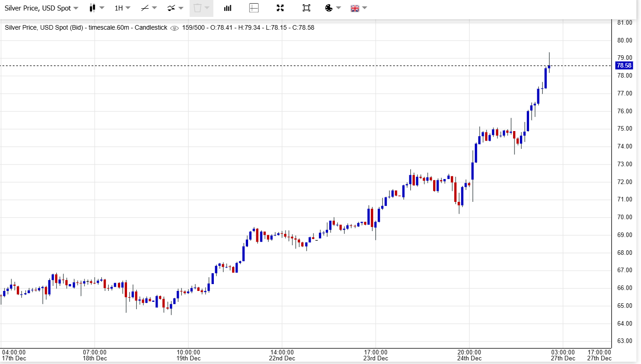Click the trash delete drawings icon

[197, 8]
